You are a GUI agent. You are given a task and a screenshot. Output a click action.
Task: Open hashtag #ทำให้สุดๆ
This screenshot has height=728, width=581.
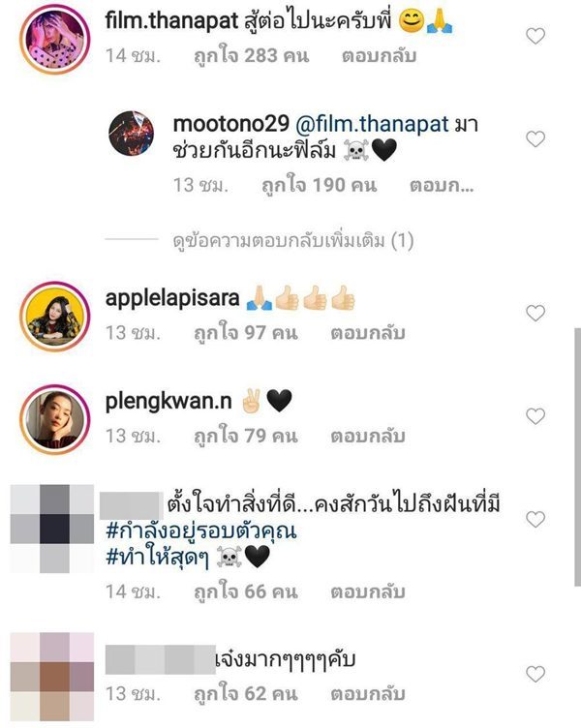click(x=157, y=558)
